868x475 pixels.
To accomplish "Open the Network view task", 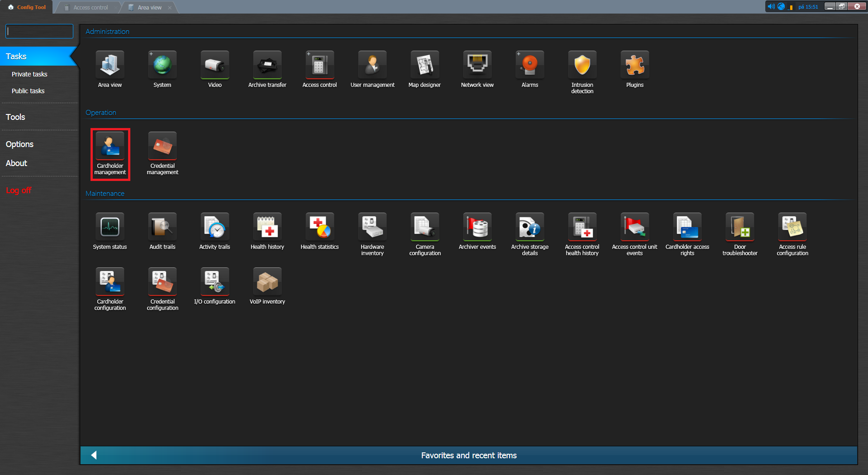I will tap(477, 66).
